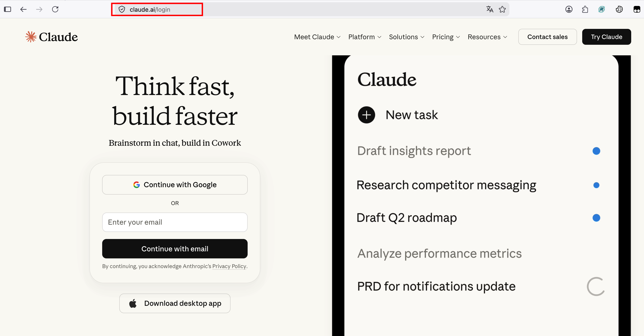Click the 'Think fast, build faster' headline
Image resolution: width=644 pixels, height=336 pixels.
tap(175, 101)
